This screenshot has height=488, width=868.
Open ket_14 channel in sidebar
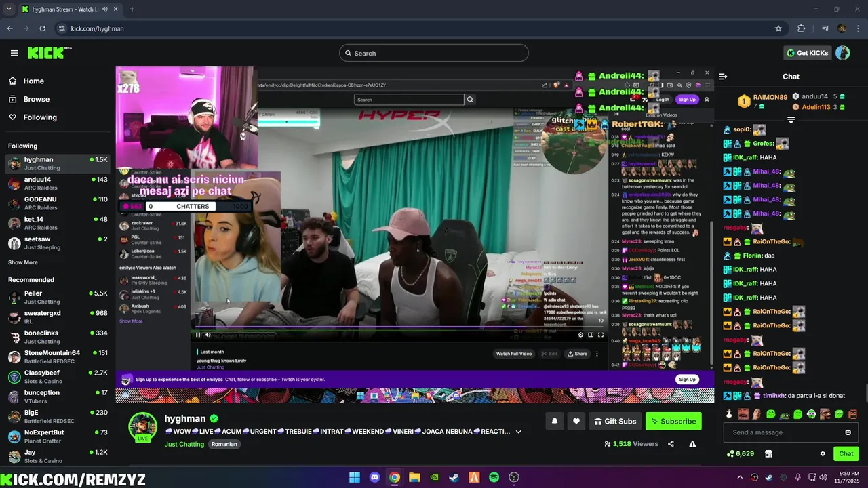click(x=57, y=223)
